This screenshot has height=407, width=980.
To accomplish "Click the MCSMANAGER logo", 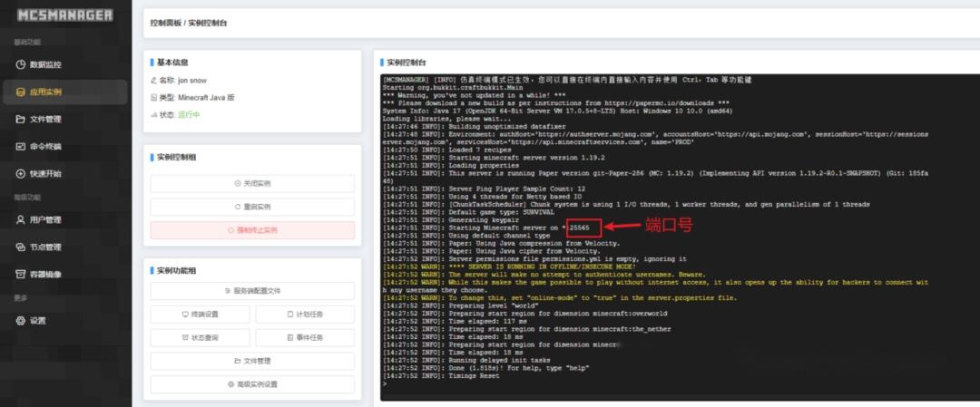I will coord(65,15).
